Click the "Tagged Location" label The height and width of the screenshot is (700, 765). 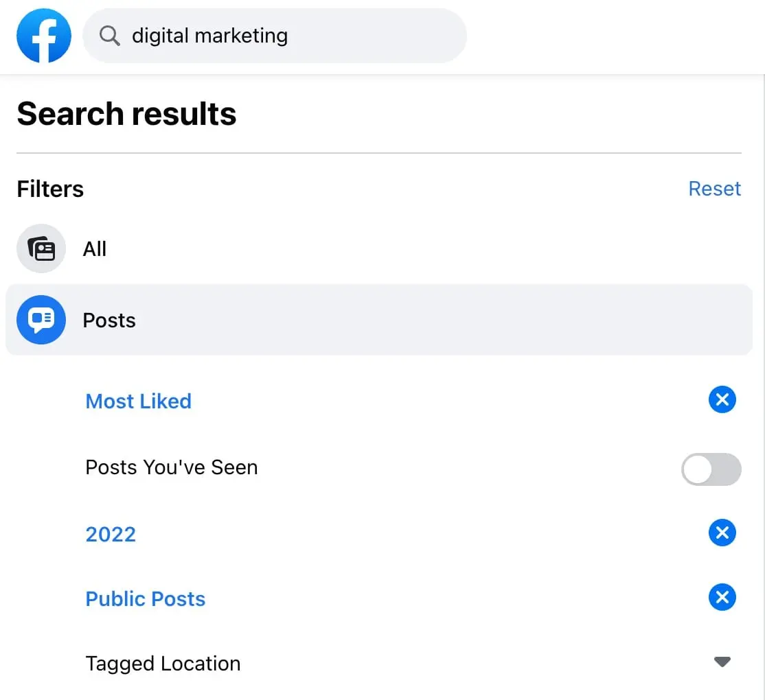click(x=163, y=664)
